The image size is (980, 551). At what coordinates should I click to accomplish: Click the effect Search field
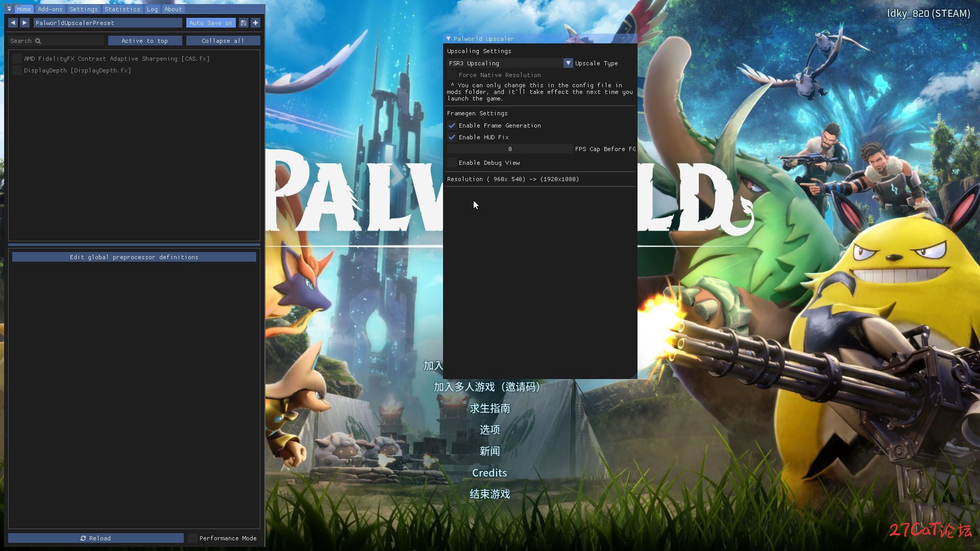point(56,41)
